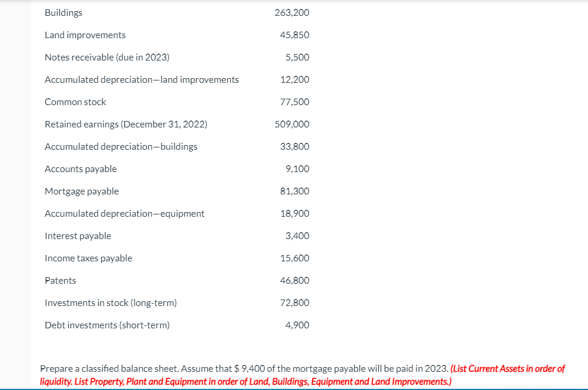Click Accumulated depreciation—equipment entry

125,213
